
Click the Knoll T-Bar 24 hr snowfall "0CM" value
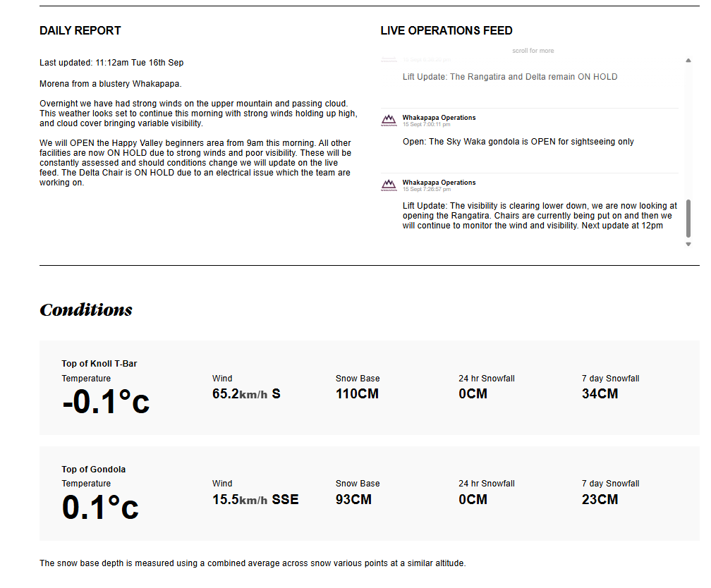pos(473,394)
